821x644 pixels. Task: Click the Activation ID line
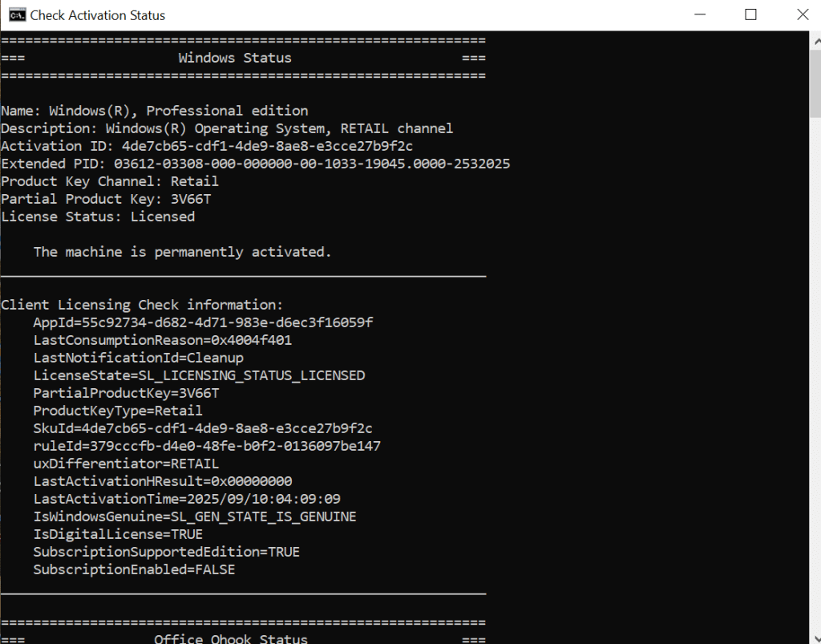pos(207,146)
